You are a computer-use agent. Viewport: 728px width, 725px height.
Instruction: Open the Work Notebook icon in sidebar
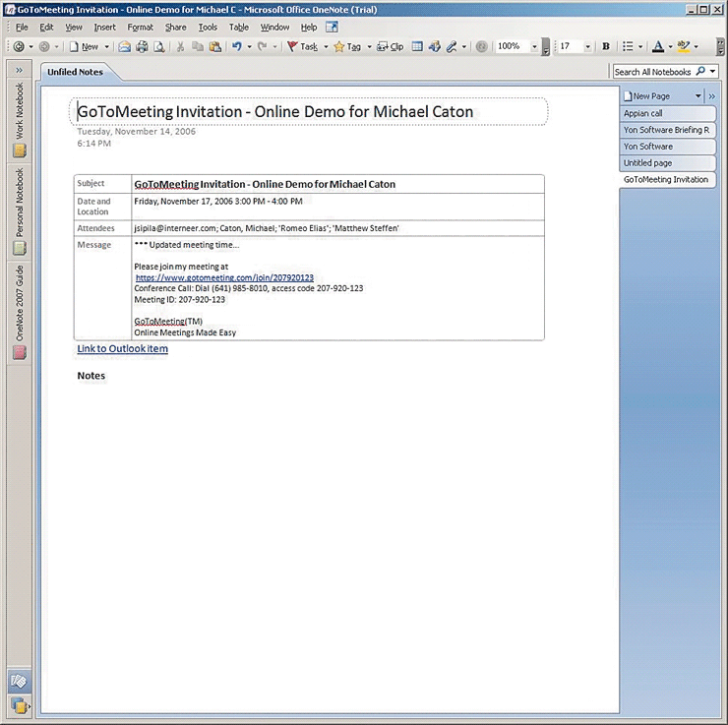(19, 151)
